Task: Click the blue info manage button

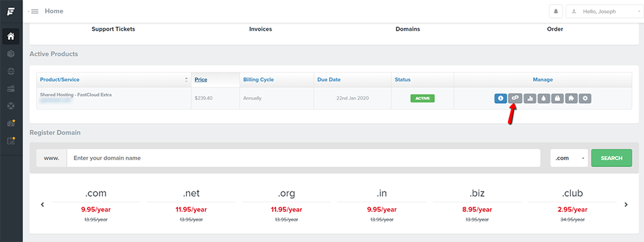Action: point(500,98)
